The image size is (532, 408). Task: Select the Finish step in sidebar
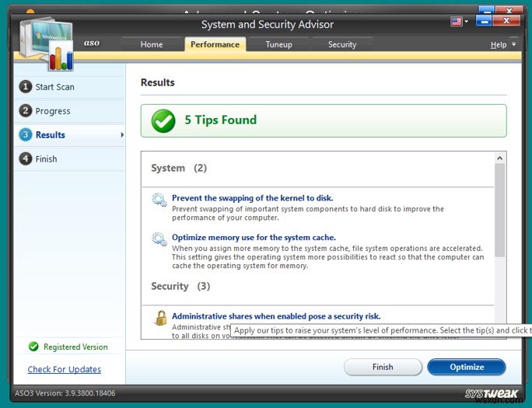tap(69, 159)
